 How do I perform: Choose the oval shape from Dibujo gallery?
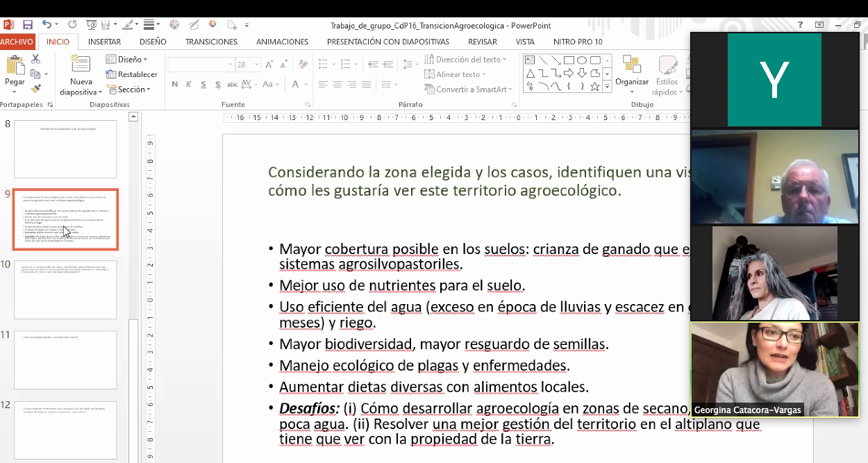tap(582, 60)
